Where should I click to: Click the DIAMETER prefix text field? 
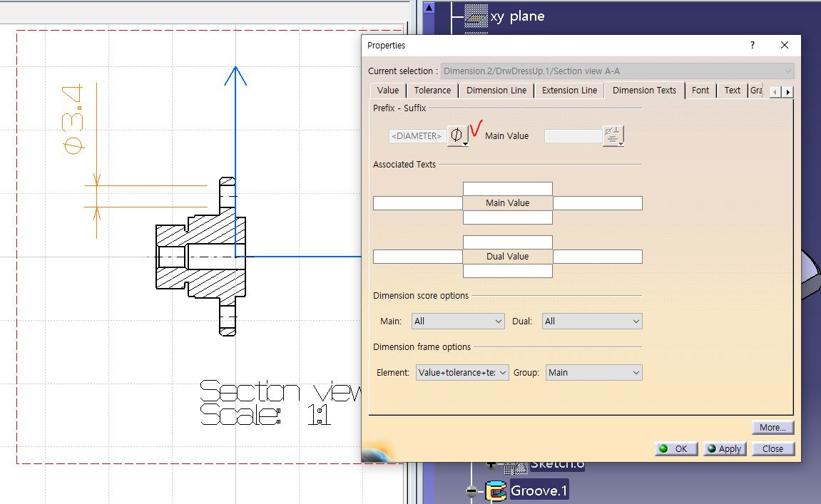(417, 135)
